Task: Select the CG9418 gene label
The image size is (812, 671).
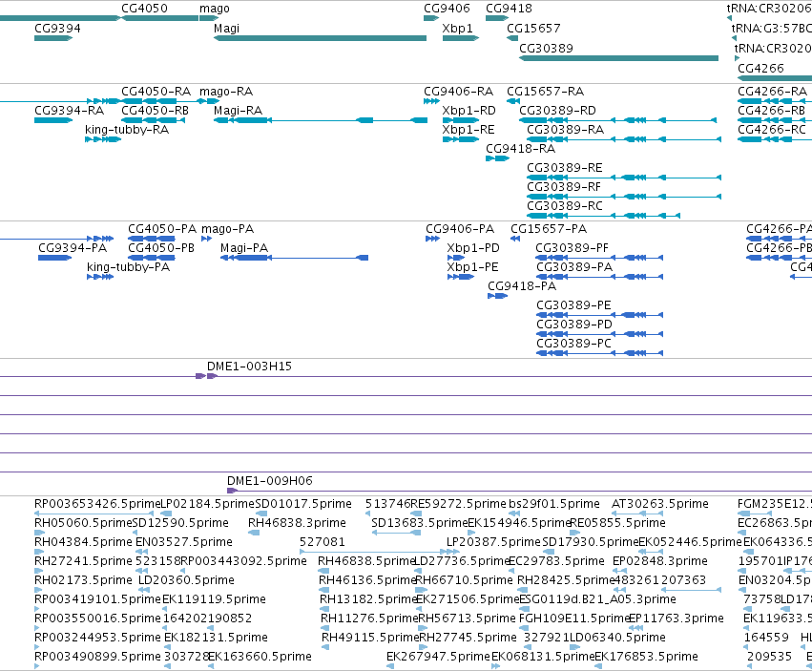Action: tap(510, 9)
